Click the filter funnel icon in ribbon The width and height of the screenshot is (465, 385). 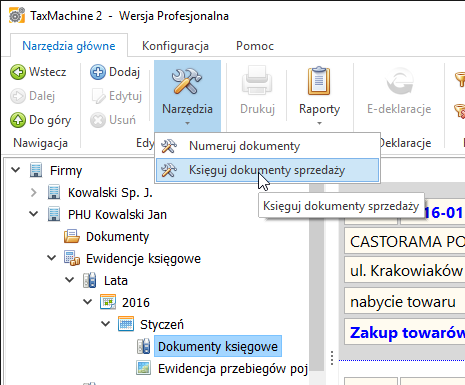[460, 80]
